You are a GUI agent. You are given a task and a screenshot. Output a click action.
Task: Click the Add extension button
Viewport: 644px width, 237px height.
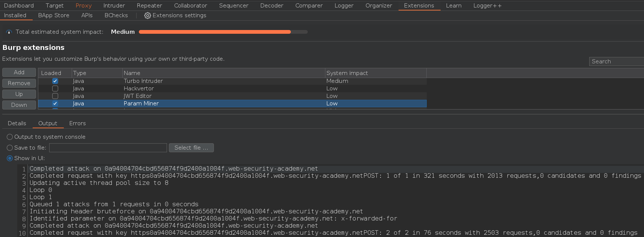pos(19,72)
